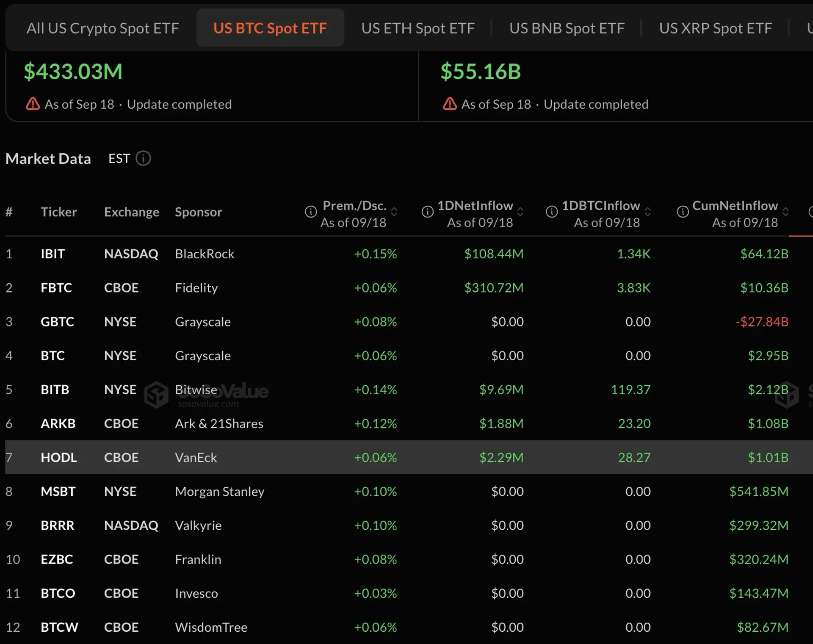The height and width of the screenshot is (644, 813).
Task: Sort table by 1DBTCInflow arrows
Action: (648, 212)
